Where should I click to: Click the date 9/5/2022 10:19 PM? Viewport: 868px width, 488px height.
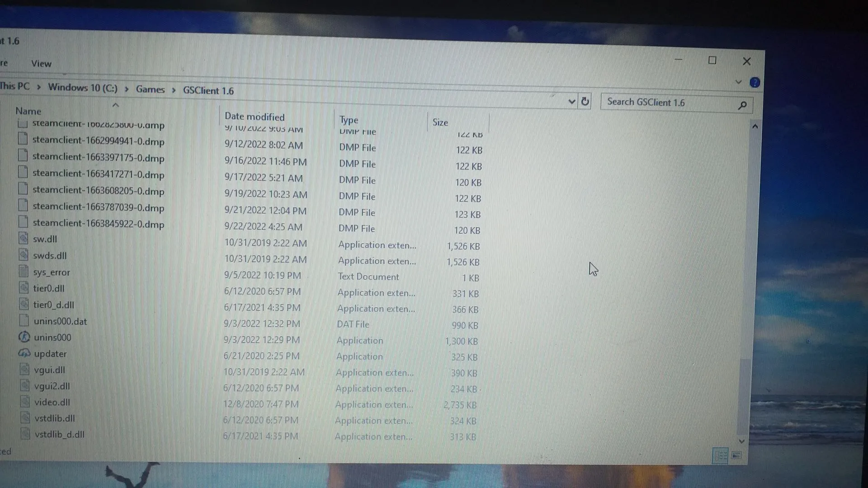(262, 275)
